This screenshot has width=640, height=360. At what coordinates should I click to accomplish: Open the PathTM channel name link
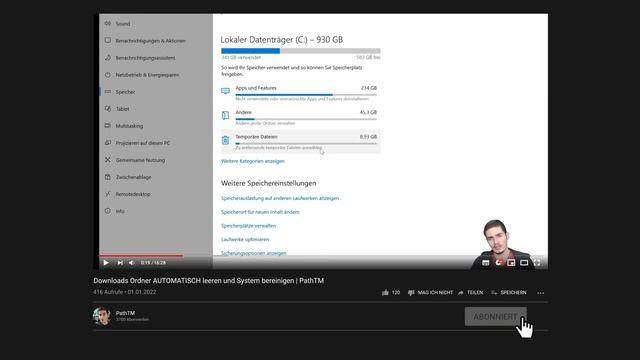pyautogui.click(x=125, y=313)
